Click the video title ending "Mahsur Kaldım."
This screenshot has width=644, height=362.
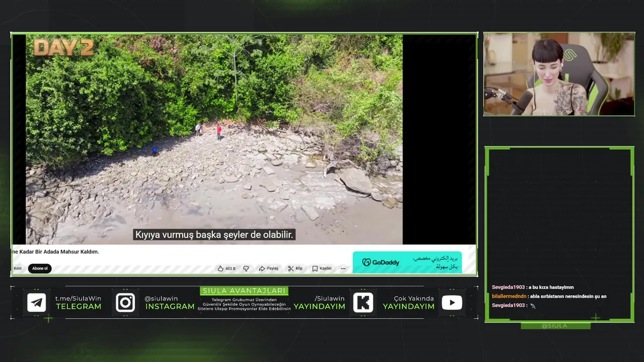55,252
